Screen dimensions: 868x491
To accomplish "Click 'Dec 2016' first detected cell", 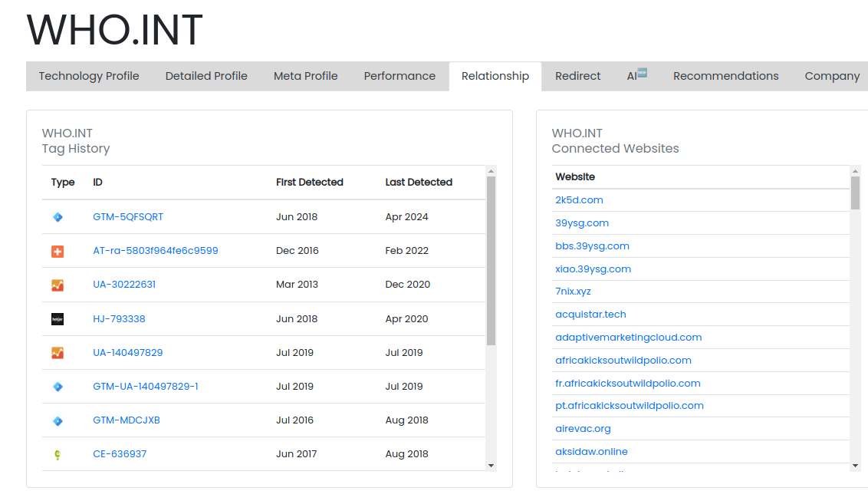I will tap(298, 251).
